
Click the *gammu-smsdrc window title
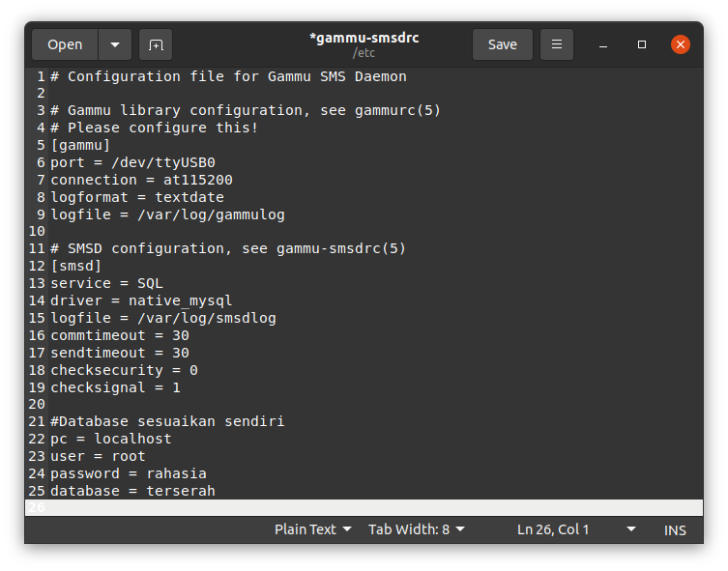(364, 38)
